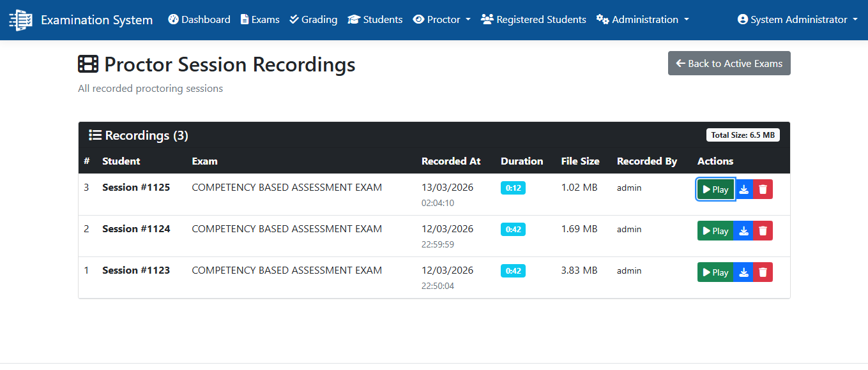Select the Session #1124 text
Screen dimensions: 868x370
[x=136, y=229]
